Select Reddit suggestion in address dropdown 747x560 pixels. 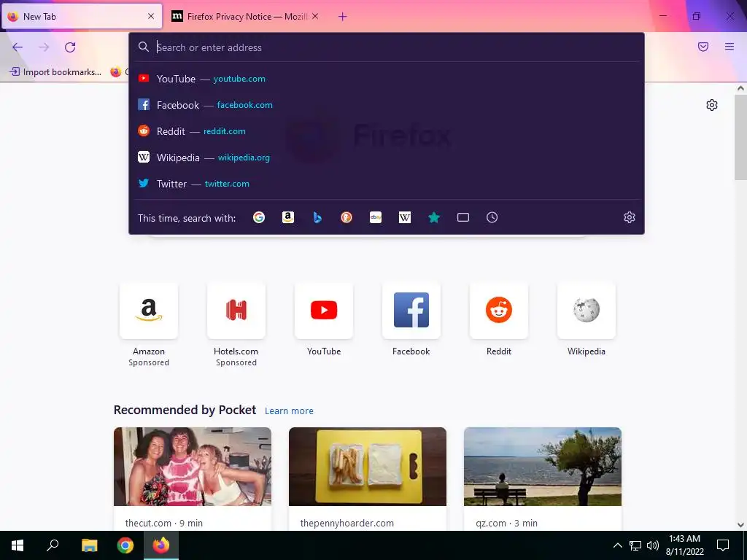pyautogui.click(x=387, y=131)
